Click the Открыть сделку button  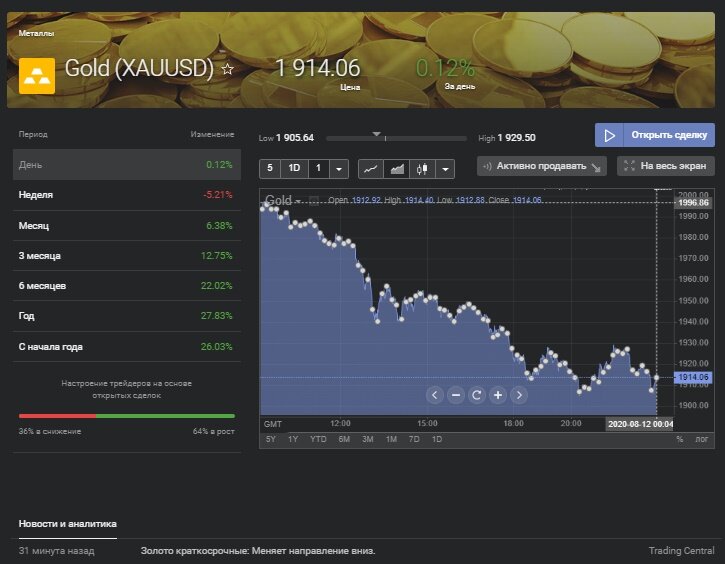click(x=655, y=135)
